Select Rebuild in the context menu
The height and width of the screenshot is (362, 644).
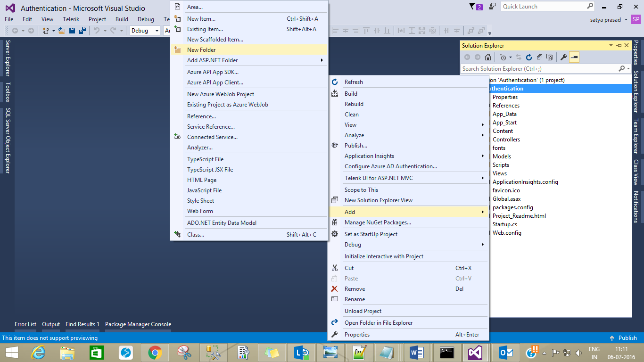click(x=408, y=104)
